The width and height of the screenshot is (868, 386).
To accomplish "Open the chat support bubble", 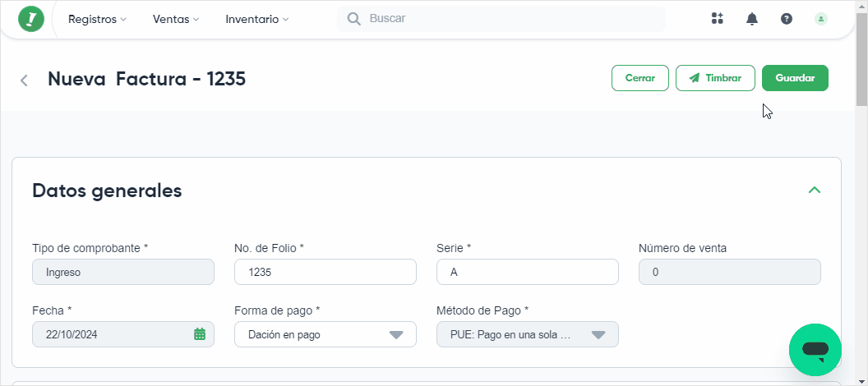I will point(815,350).
